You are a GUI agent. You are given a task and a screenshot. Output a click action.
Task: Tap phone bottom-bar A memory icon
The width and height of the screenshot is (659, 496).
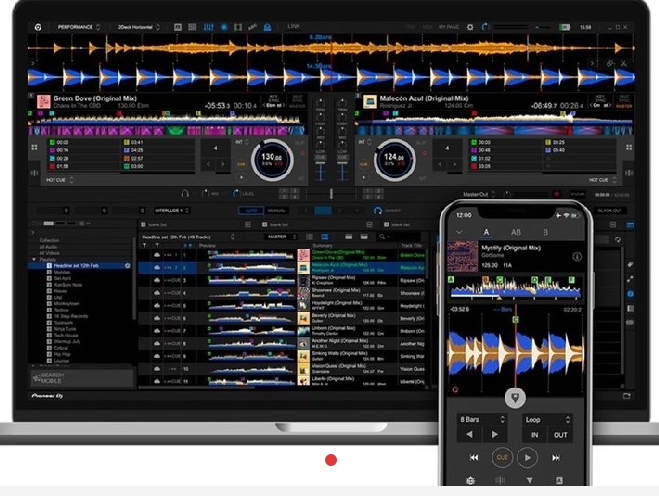click(559, 480)
